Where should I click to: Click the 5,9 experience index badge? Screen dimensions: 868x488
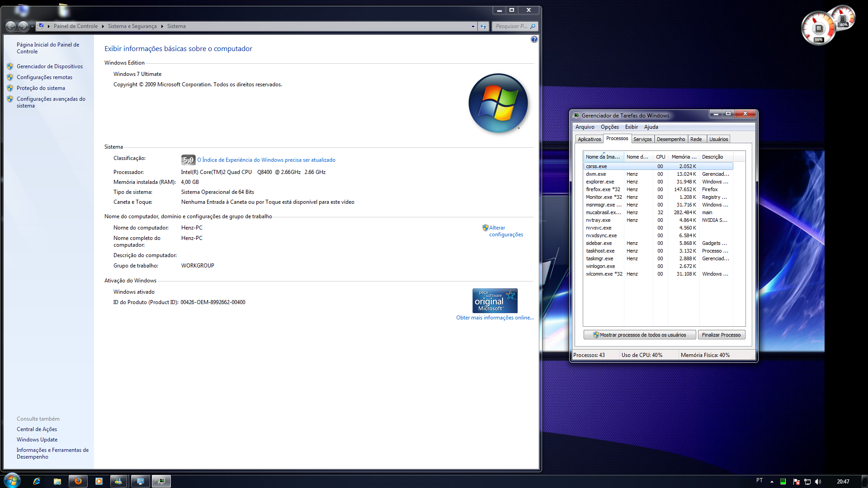(x=188, y=160)
